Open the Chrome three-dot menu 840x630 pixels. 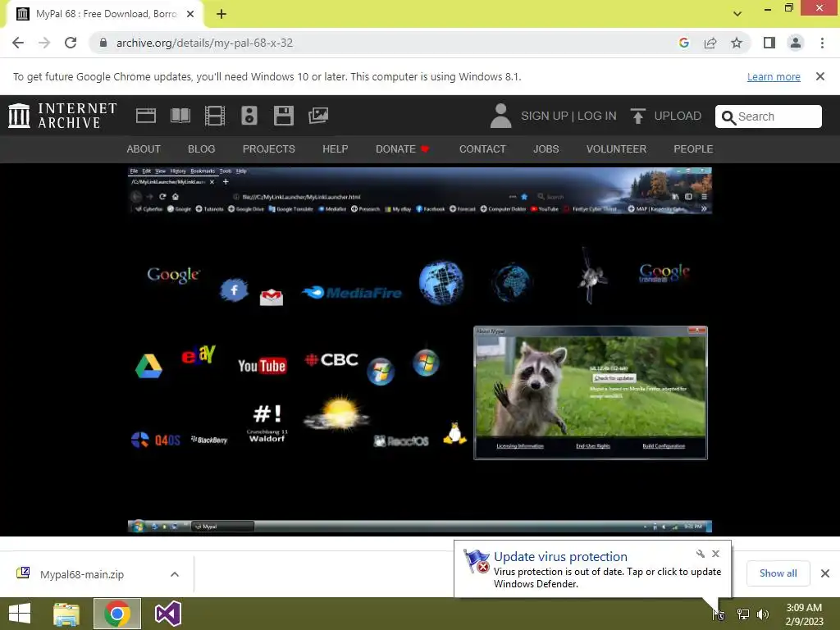click(x=822, y=43)
